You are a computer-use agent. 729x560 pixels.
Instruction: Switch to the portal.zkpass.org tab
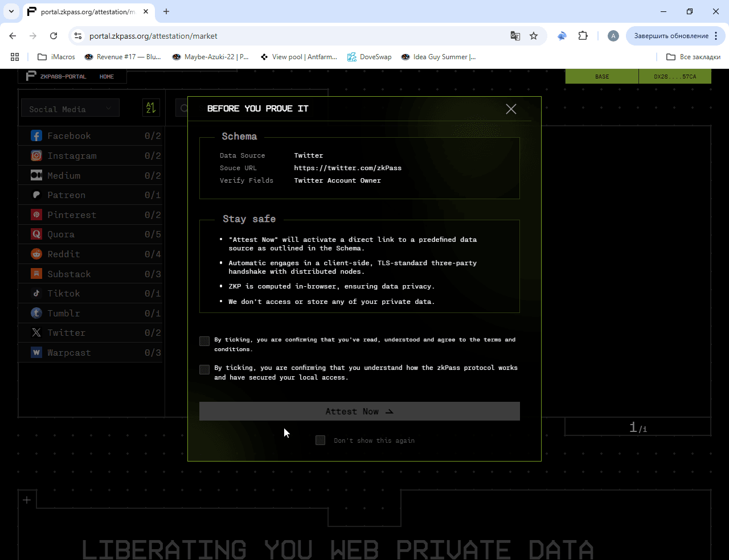click(88, 11)
